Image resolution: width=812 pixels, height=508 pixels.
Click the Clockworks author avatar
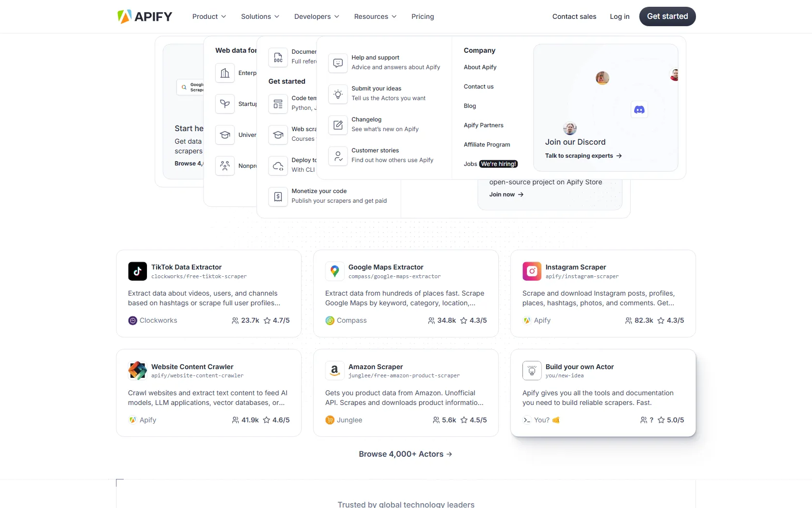coord(132,320)
